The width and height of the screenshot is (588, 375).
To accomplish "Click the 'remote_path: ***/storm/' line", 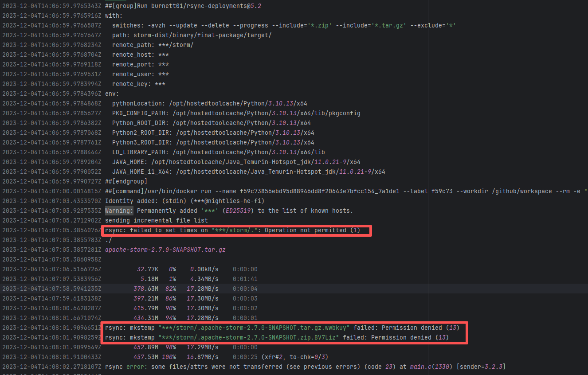I will point(153,45).
